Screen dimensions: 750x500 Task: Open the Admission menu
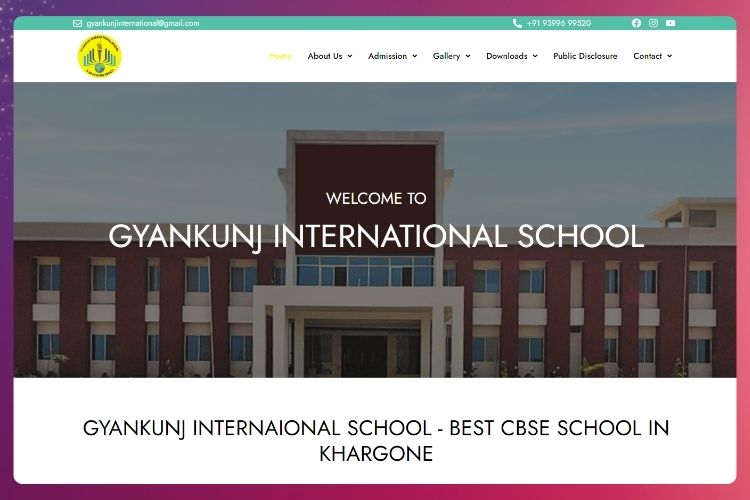coord(387,56)
